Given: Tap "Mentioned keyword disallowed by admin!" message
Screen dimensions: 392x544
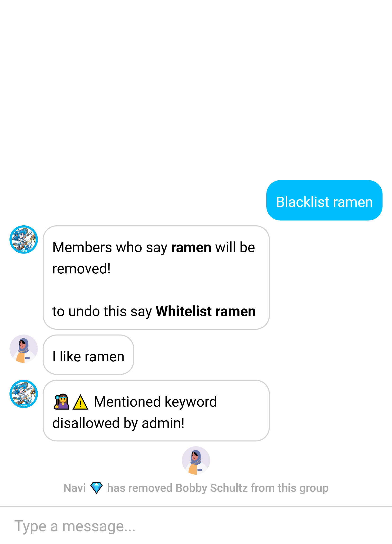Looking at the screenshot, I should tap(156, 411).
